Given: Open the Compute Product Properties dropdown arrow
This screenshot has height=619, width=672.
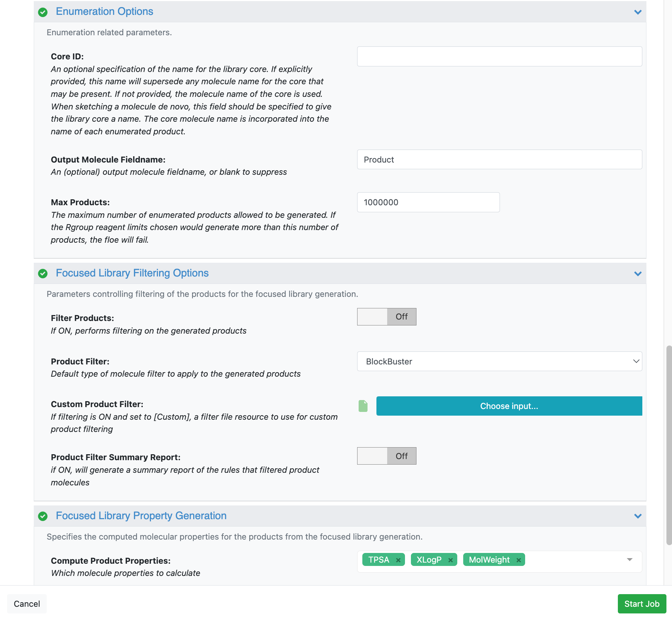Looking at the screenshot, I should [x=629, y=560].
